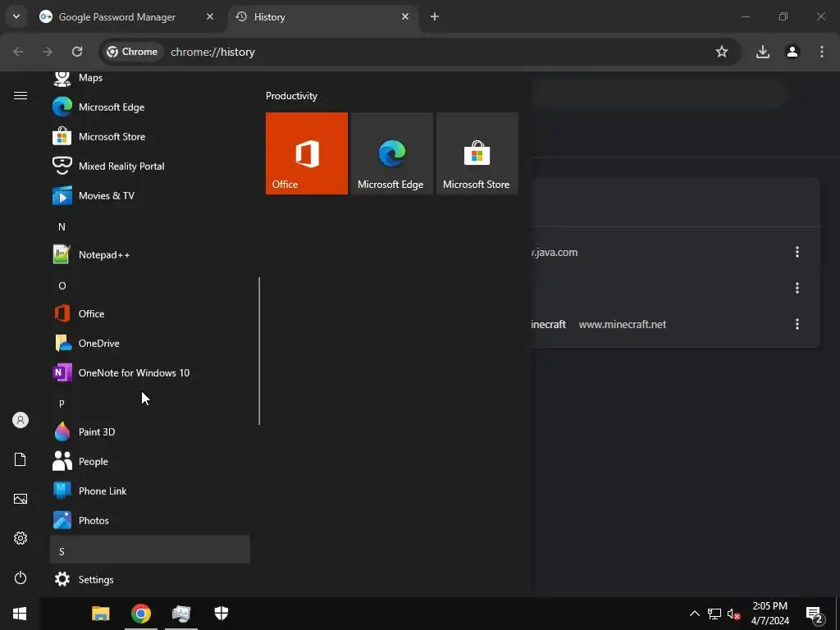Open Documents from the Start sidebar

[21, 459]
